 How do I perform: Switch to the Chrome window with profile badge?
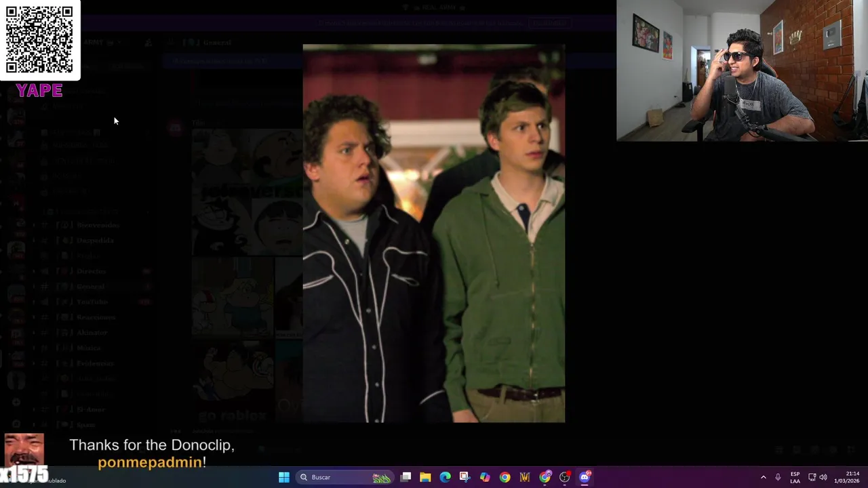(545, 477)
